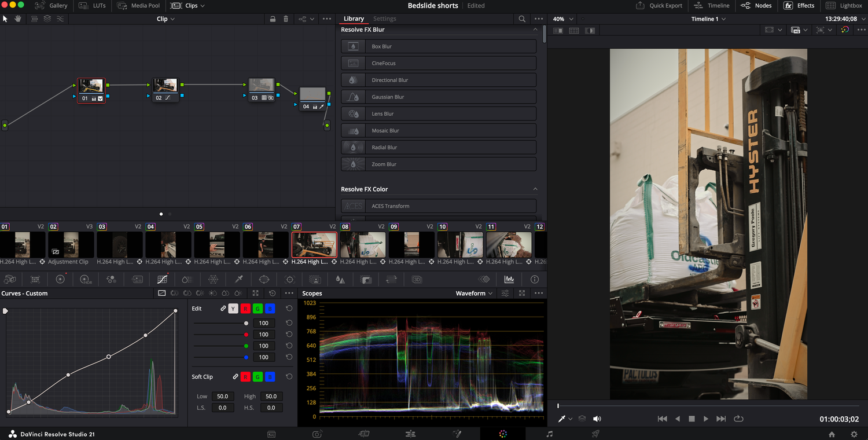Adjust the white luminance intensity slider
This screenshot has height=440, width=868.
pyautogui.click(x=221, y=324)
